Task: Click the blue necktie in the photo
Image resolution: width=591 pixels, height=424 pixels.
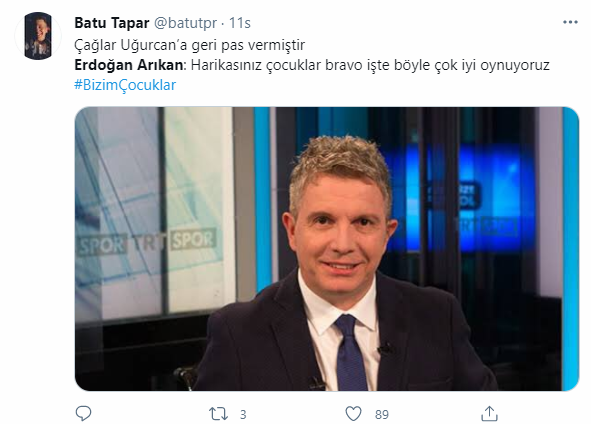Action: tap(350, 352)
